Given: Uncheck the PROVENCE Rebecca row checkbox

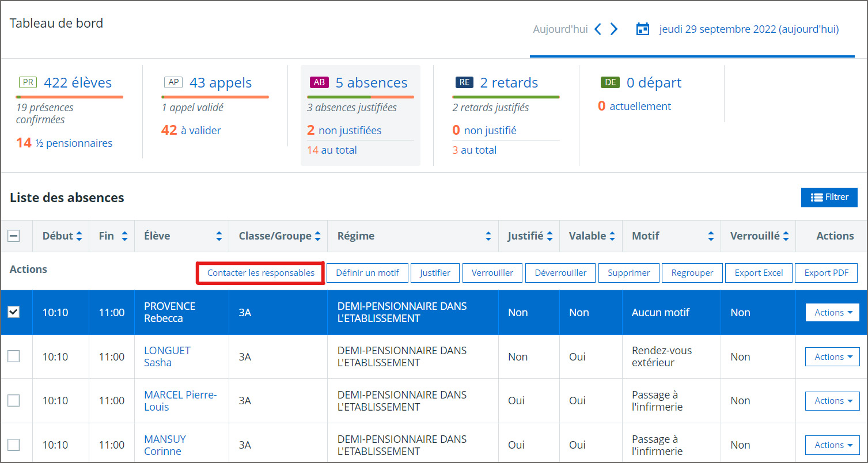Looking at the screenshot, I should (x=13, y=312).
